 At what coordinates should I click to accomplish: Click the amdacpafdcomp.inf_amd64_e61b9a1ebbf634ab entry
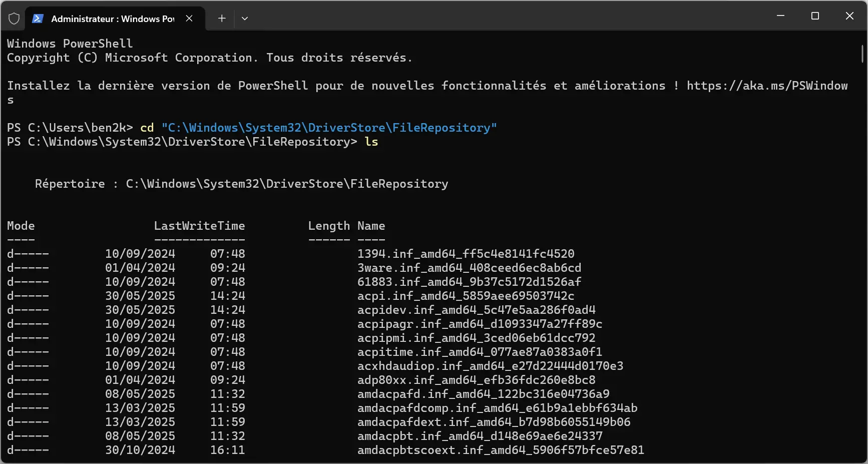coord(497,408)
